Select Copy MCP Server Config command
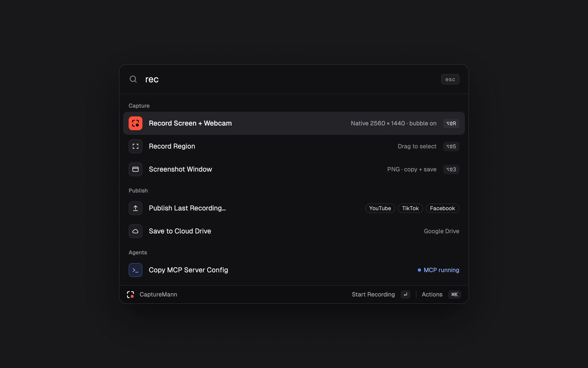Viewport: 588px width, 368px height. pyautogui.click(x=294, y=270)
